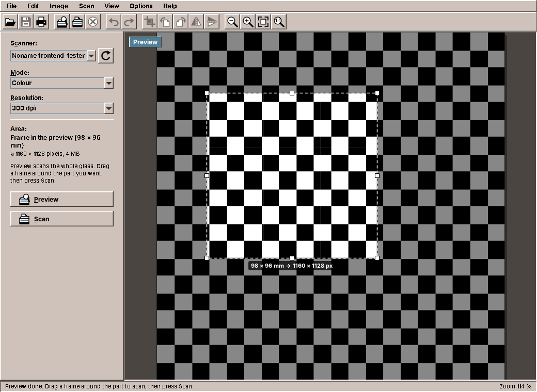This screenshot has height=392, width=537.
Task: Rotate image counter-clockwise via toolbar icon
Action: pyautogui.click(x=165, y=22)
